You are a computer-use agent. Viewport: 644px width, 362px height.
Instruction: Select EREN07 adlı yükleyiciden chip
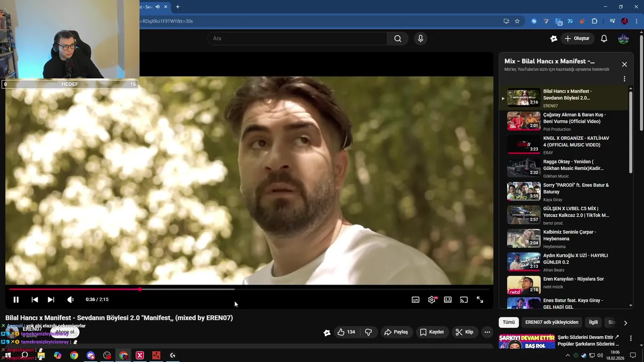[551, 322]
